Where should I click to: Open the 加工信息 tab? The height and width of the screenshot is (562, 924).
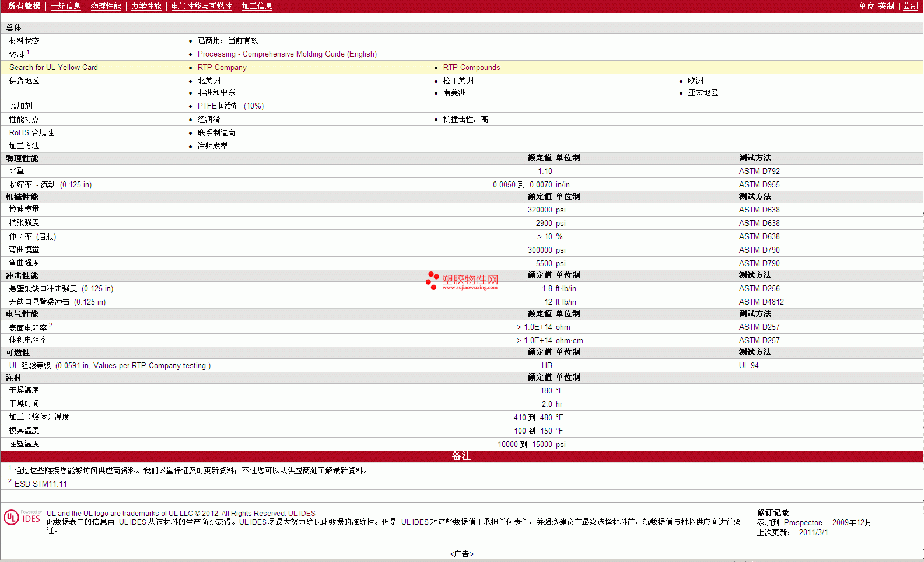pyautogui.click(x=257, y=6)
